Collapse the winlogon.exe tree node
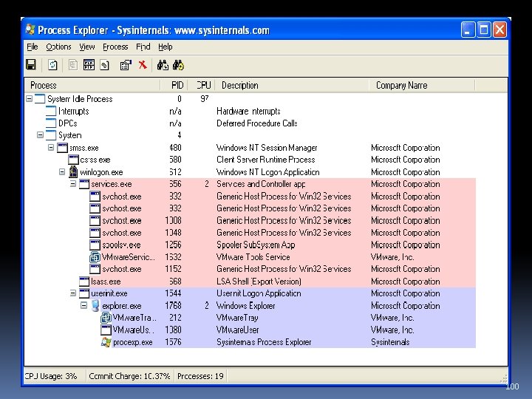The height and width of the screenshot is (399, 532). tap(62, 172)
